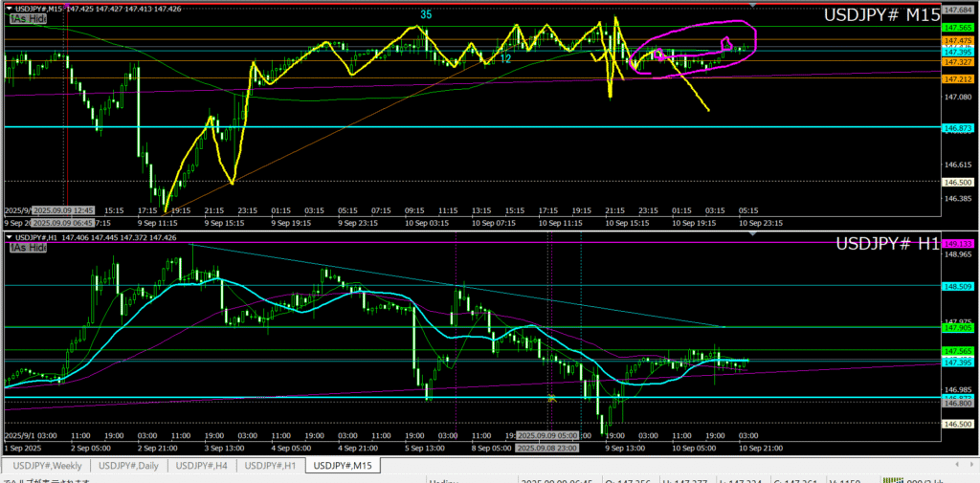Viewport: 980px width, 483px height.
Task: Click the USDJPY# M15 chart title text
Action: pos(881,16)
